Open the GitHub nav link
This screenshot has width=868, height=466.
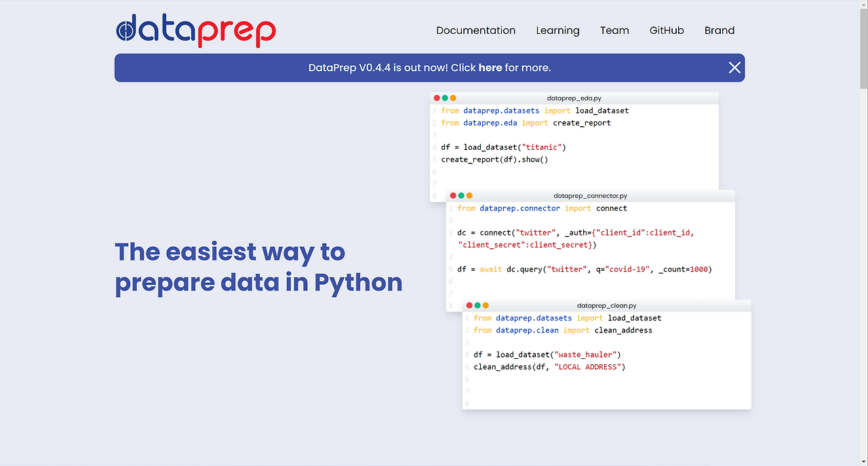[667, 31]
